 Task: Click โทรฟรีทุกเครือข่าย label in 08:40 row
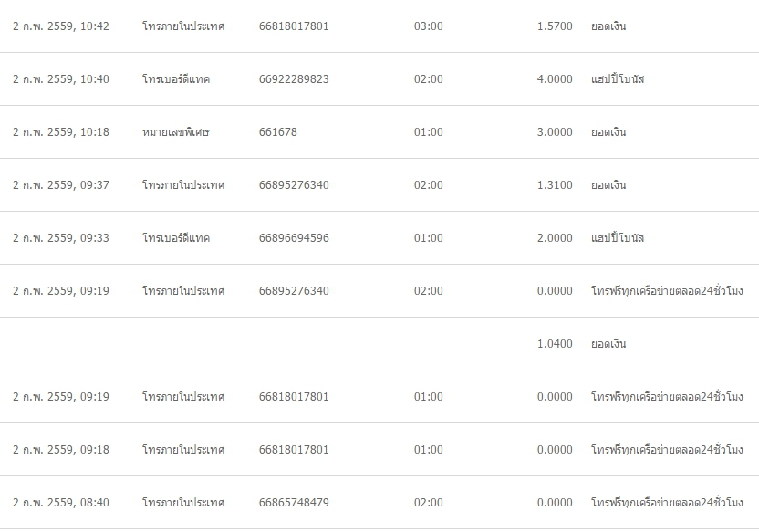(667, 502)
